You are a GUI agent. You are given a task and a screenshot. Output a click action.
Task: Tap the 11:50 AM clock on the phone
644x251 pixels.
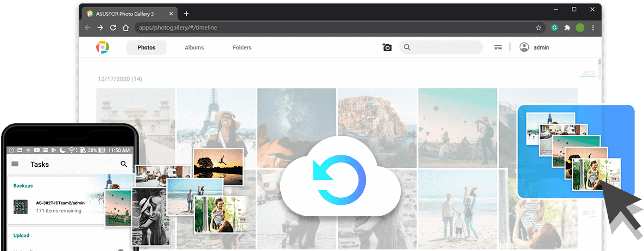tap(119, 150)
